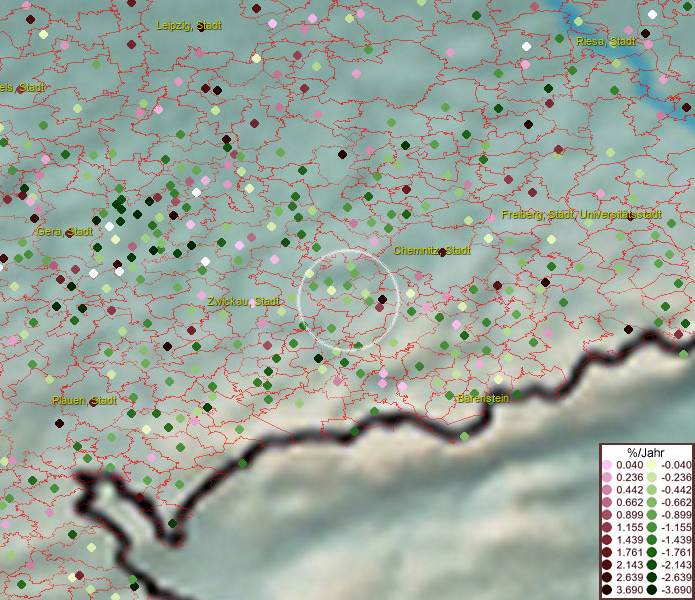Click the -2.143 legend value text
Screen dimensions: 695x600
tap(676, 565)
